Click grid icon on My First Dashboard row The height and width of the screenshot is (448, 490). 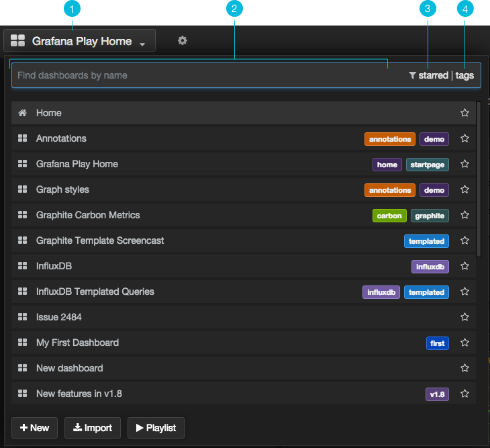22,343
